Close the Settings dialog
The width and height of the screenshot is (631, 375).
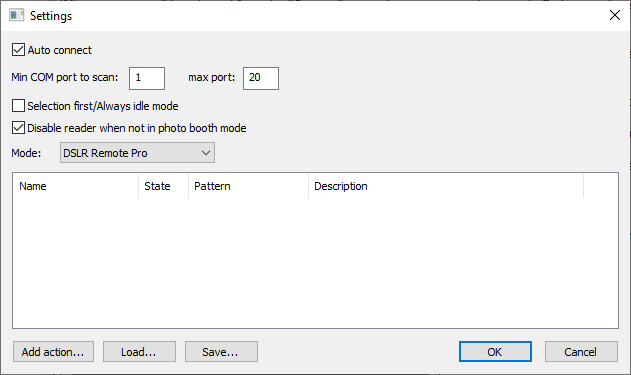click(x=615, y=16)
